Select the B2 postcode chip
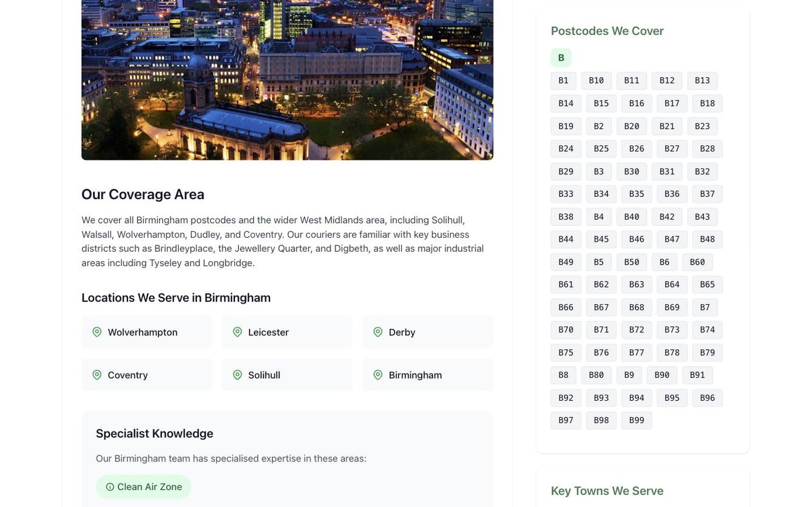Image resolution: width=812 pixels, height=507 pixels. [599, 126]
